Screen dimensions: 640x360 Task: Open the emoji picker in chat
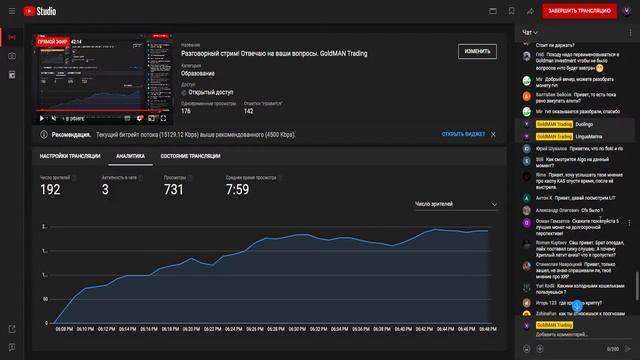coord(527,349)
